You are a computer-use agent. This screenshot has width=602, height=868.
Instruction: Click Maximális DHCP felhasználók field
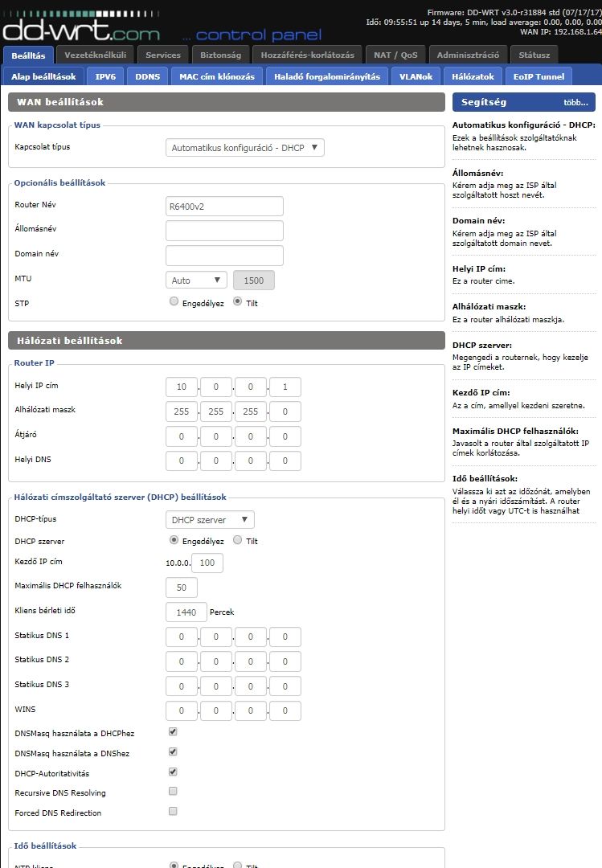[x=182, y=588]
